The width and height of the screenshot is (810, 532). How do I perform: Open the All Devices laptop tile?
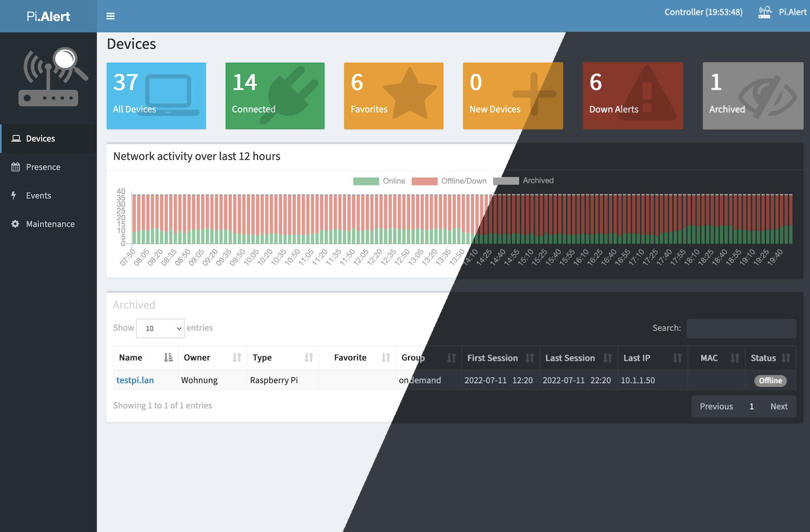click(156, 96)
